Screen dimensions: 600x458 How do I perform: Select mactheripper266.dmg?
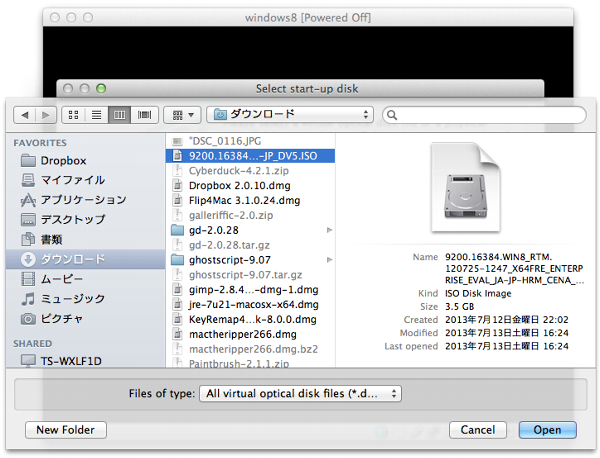click(x=250, y=335)
